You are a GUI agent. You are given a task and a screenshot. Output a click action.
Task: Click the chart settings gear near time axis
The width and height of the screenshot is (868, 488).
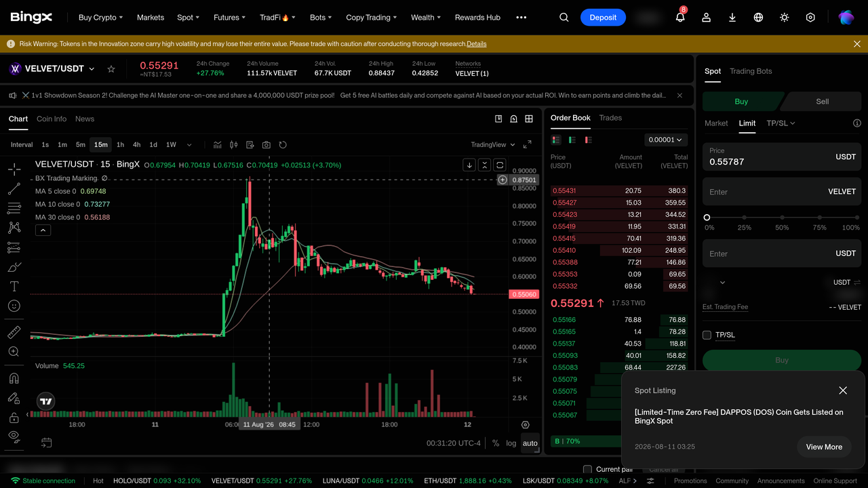click(x=526, y=425)
